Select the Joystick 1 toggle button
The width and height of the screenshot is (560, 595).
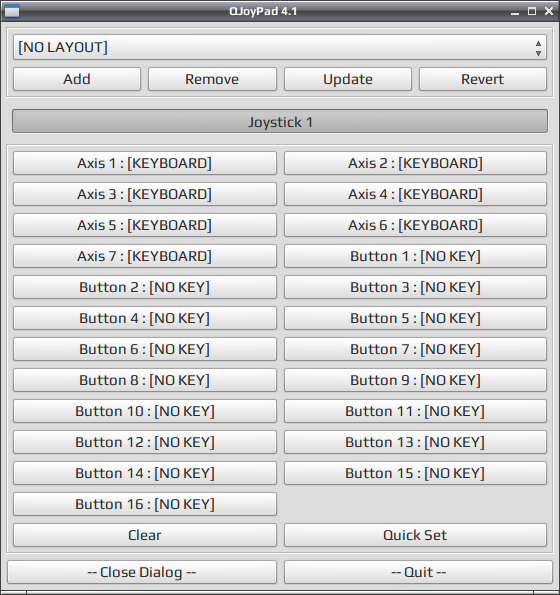[x=280, y=121]
